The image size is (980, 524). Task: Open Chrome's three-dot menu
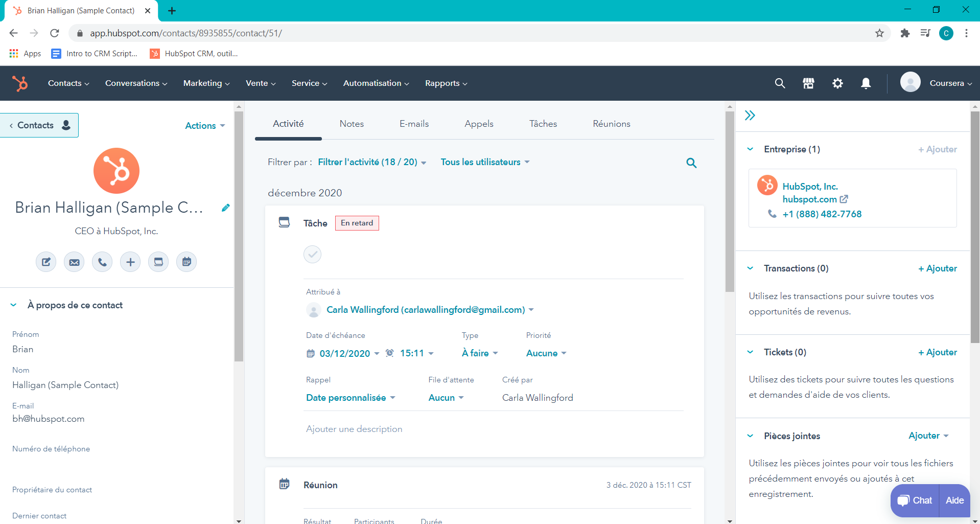(966, 33)
